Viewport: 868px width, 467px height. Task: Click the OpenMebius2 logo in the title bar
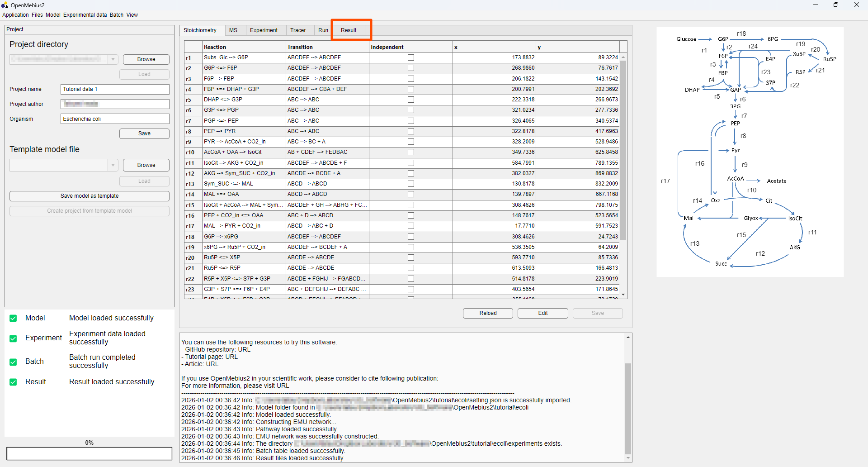pos(5,5)
